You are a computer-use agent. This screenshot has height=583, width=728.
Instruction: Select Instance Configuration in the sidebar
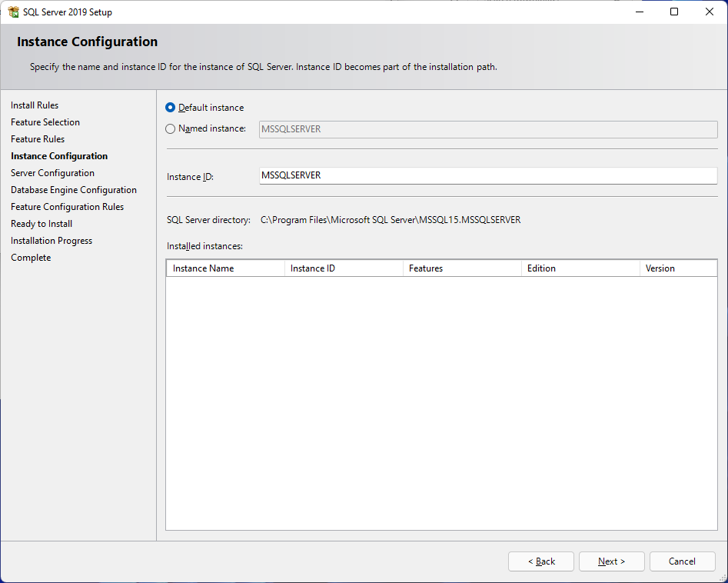(x=59, y=156)
